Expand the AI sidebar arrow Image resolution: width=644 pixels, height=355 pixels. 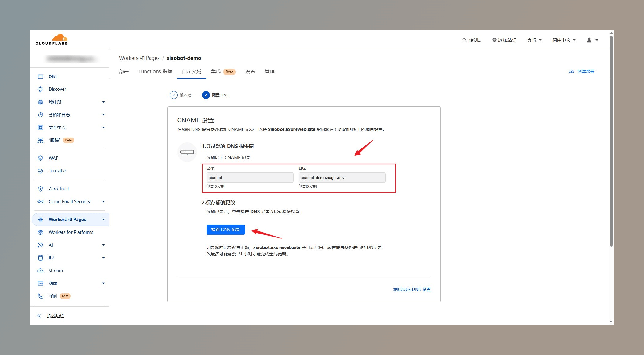104,245
